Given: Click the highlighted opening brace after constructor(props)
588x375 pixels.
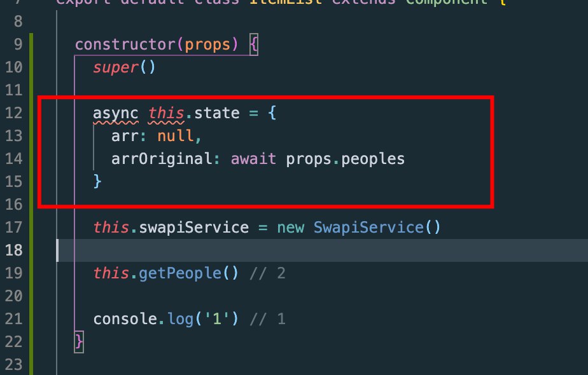Looking at the screenshot, I should click(254, 45).
